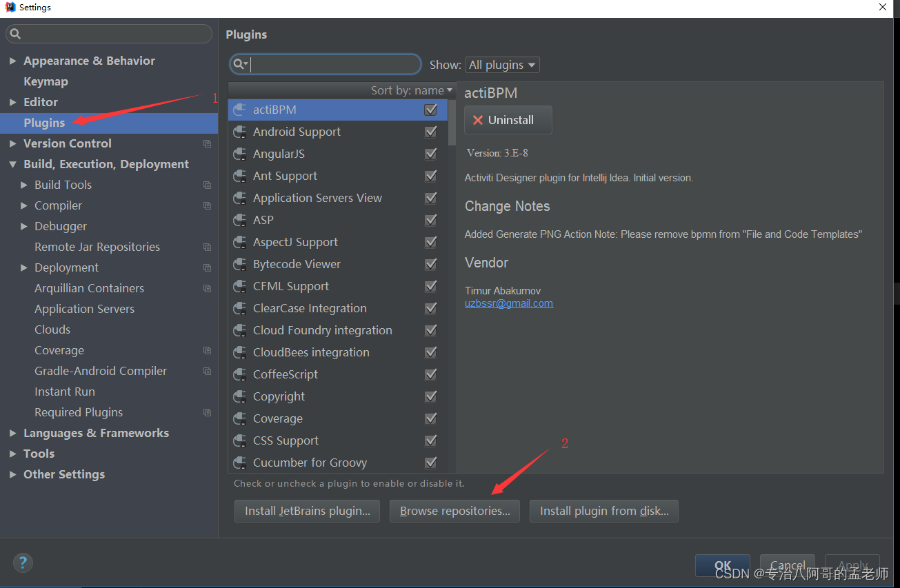Click the CoffeeScript plugin icon
Image resolution: width=900 pixels, height=588 pixels.
(240, 374)
